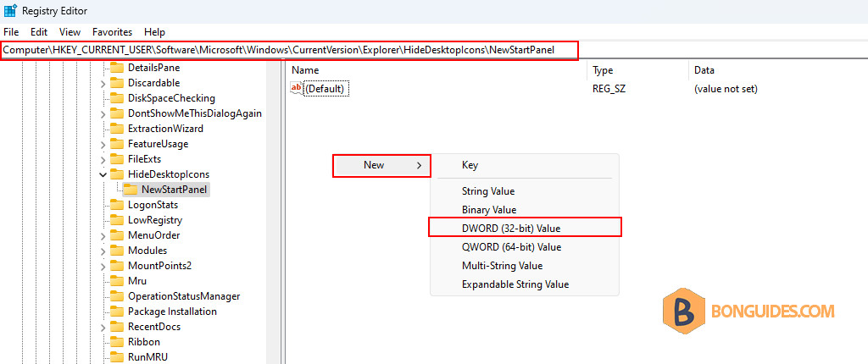Open the New submenu in context menu
This screenshot has height=364, width=868.
click(x=381, y=165)
